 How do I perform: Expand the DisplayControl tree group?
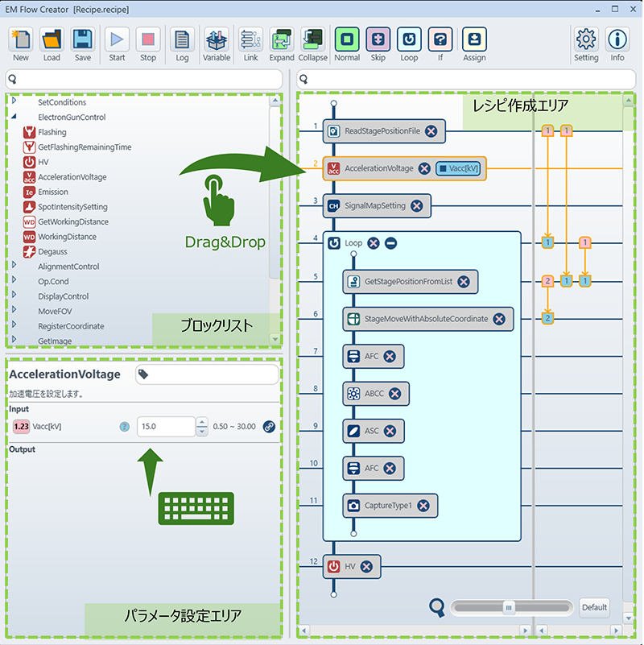pos(14,295)
